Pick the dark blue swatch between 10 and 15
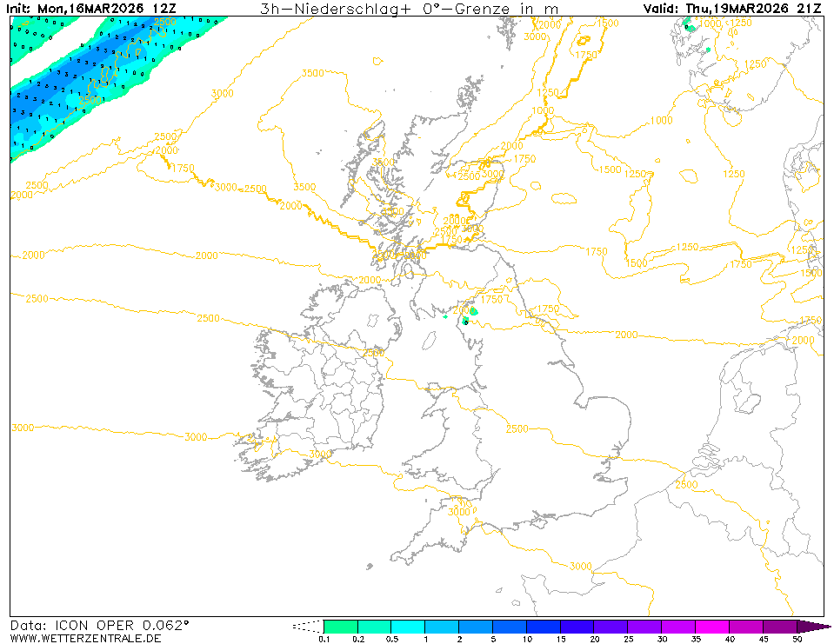 (x=544, y=626)
